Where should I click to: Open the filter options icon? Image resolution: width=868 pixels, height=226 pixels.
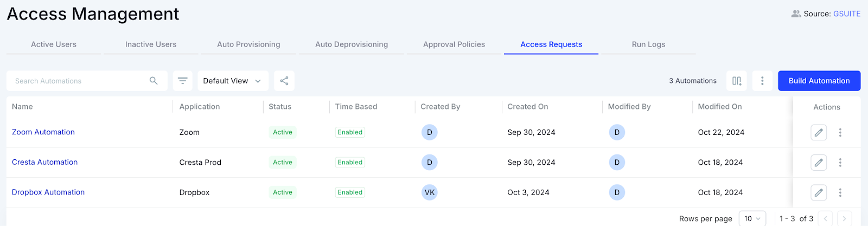(x=183, y=81)
